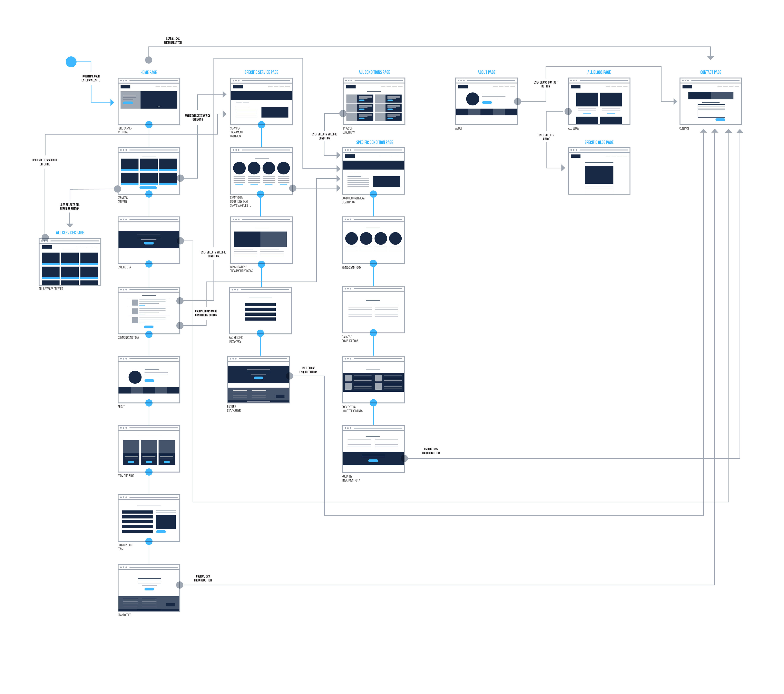Select the Condition Overview/Description wireframe
The image size is (784, 694).
click(x=373, y=171)
